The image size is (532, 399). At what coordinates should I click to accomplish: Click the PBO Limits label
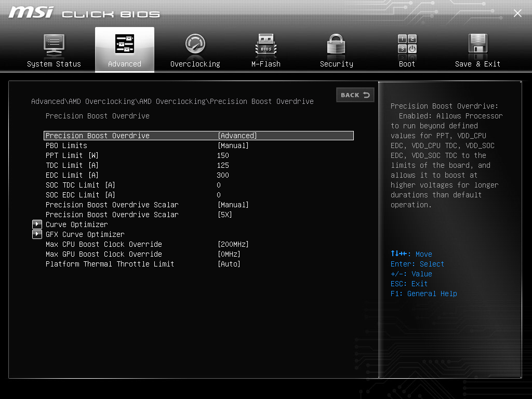click(66, 145)
